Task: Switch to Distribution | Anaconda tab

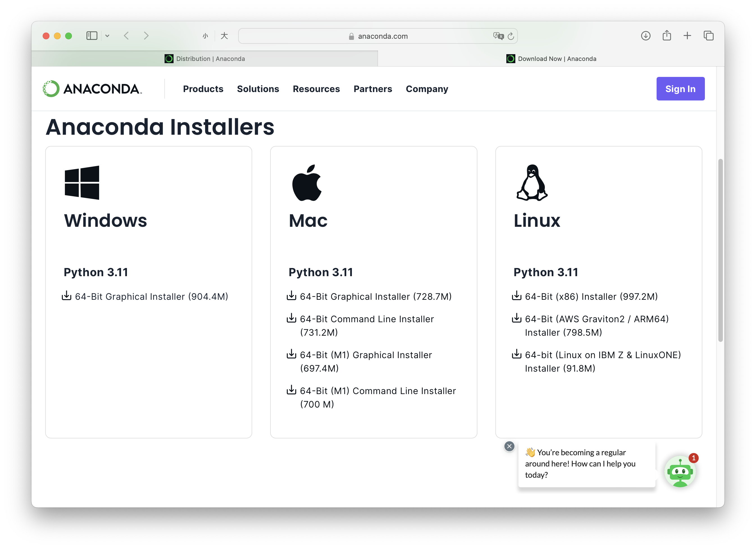Action: tap(205, 59)
